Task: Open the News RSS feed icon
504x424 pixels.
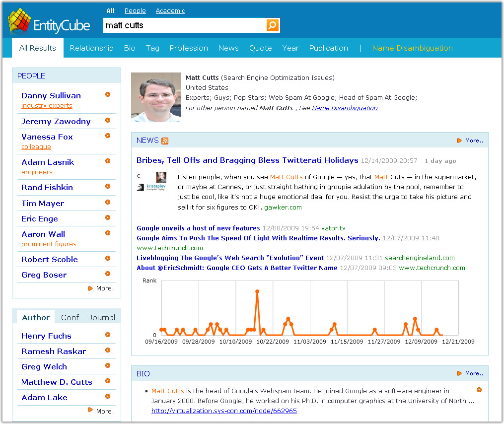Action: (x=165, y=141)
